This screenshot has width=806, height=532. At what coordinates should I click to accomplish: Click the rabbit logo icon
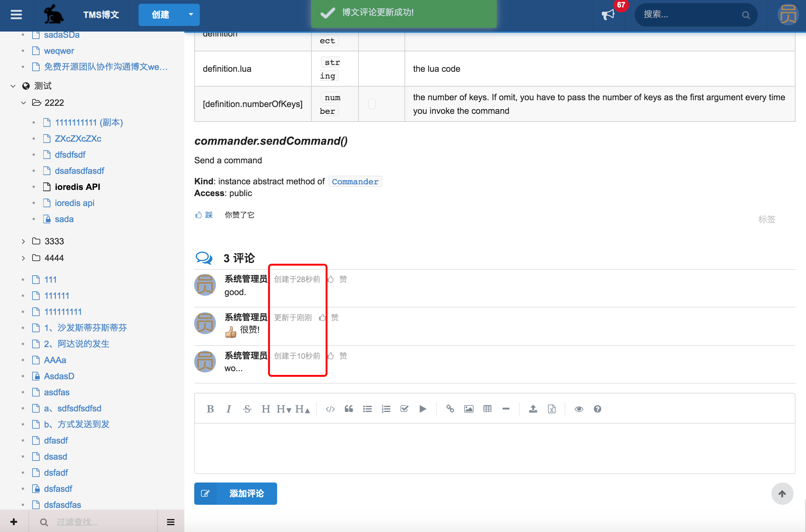point(53,14)
